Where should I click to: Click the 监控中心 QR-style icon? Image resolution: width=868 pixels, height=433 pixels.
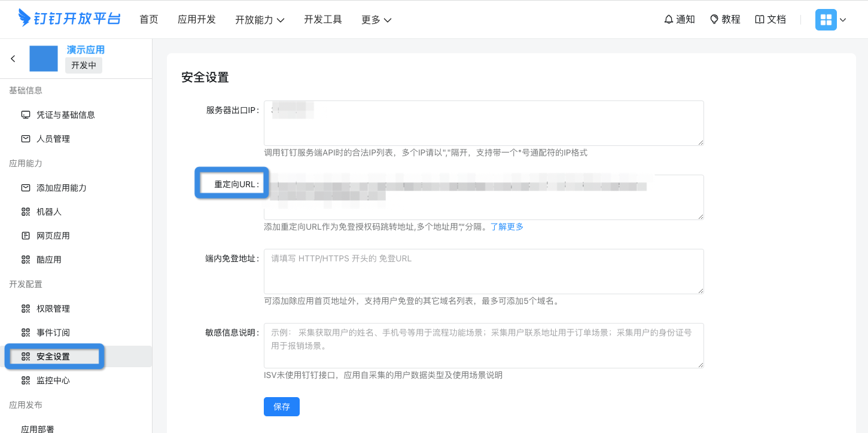click(x=26, y=380)
